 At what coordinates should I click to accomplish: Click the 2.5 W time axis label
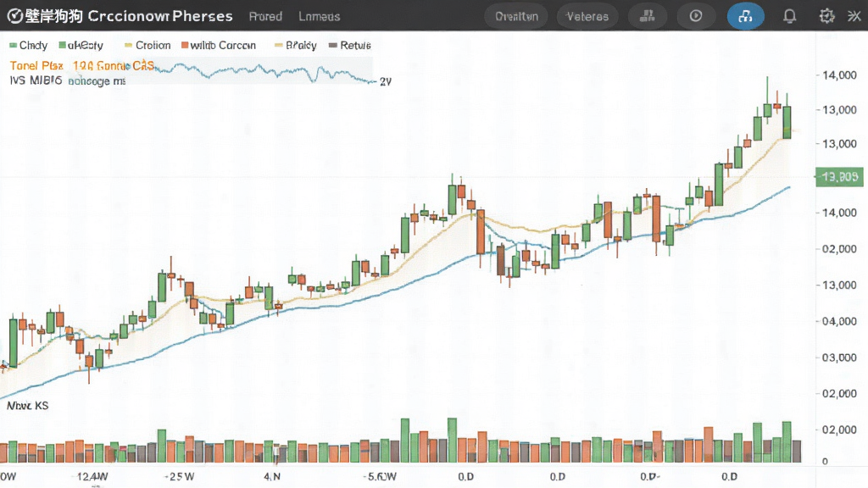click(181, 476)
